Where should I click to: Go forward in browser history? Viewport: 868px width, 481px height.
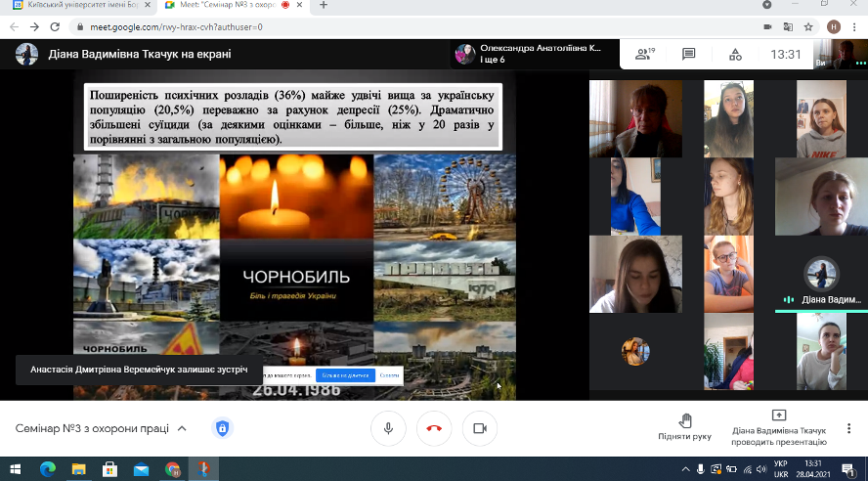[x=34, y=26]
